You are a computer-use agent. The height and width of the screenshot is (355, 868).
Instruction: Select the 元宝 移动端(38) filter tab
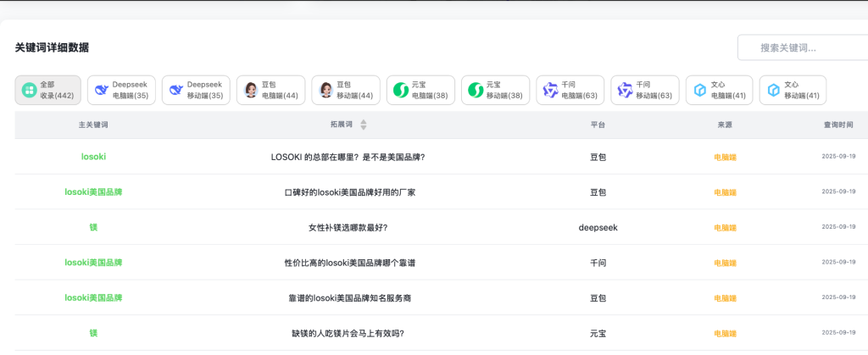click(496, 91)
